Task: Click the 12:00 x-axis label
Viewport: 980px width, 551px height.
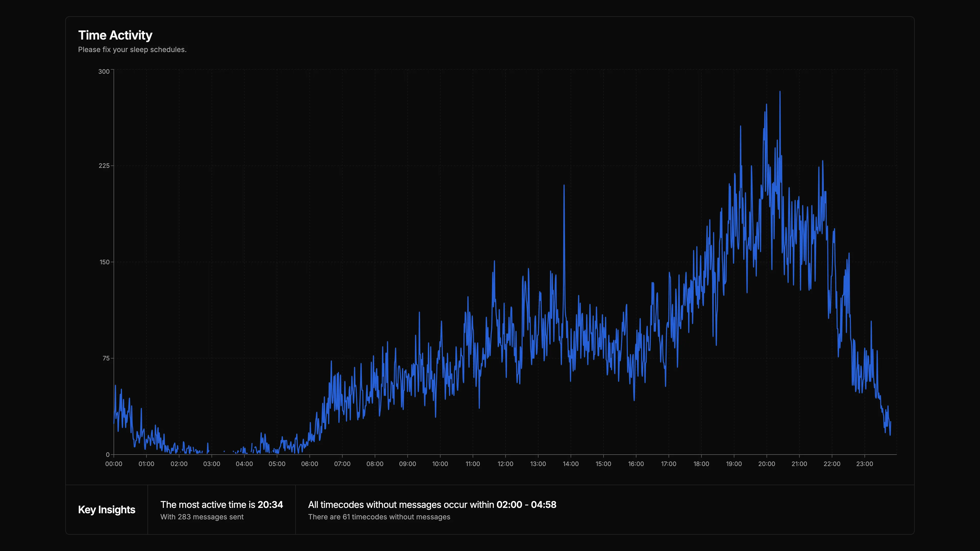Action: point(505,464)
